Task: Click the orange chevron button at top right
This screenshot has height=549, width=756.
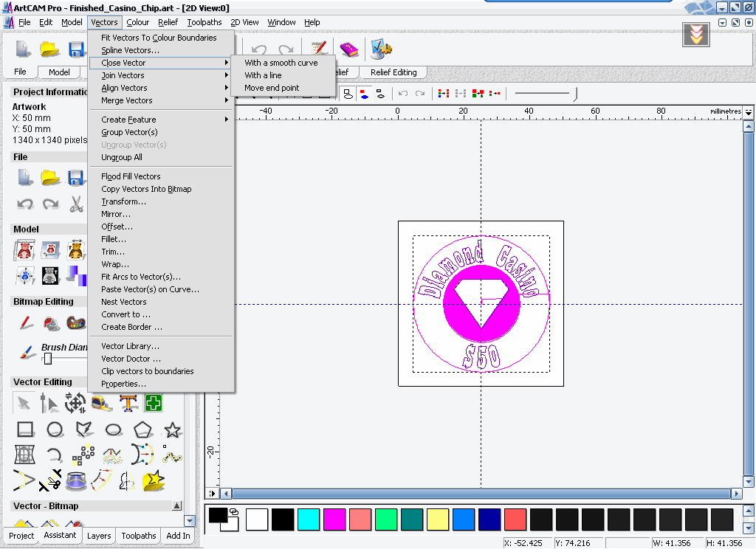Action: [x=695, y=35]
